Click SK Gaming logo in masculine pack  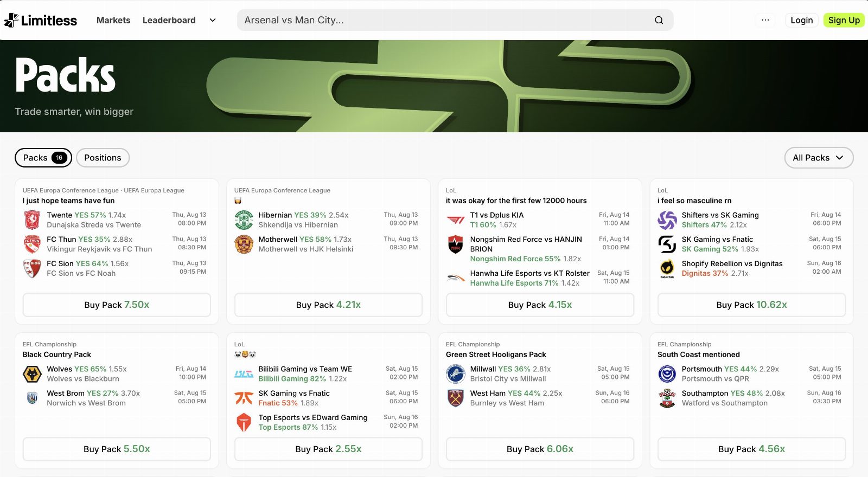click(667, 244)
